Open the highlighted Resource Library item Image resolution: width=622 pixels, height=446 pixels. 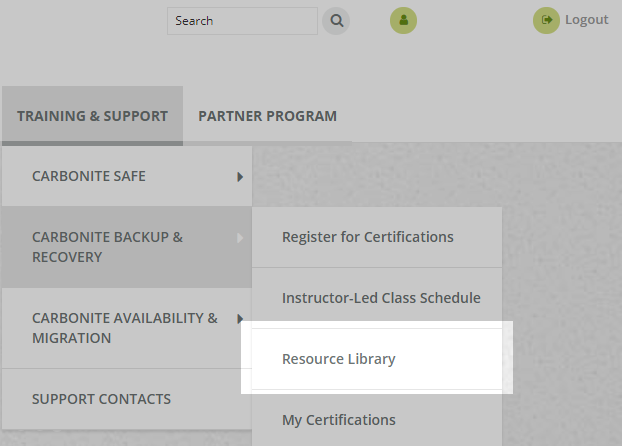click(x=339, y=359)
